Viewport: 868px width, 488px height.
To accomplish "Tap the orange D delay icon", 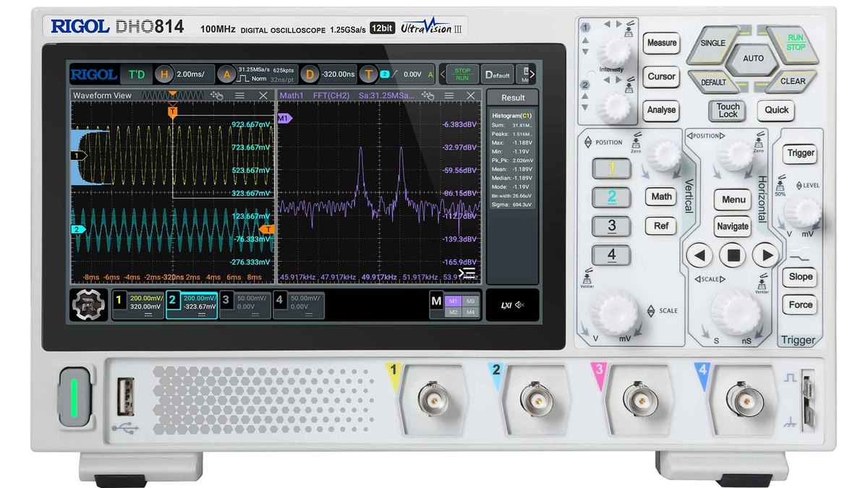I will coord(310,74).
